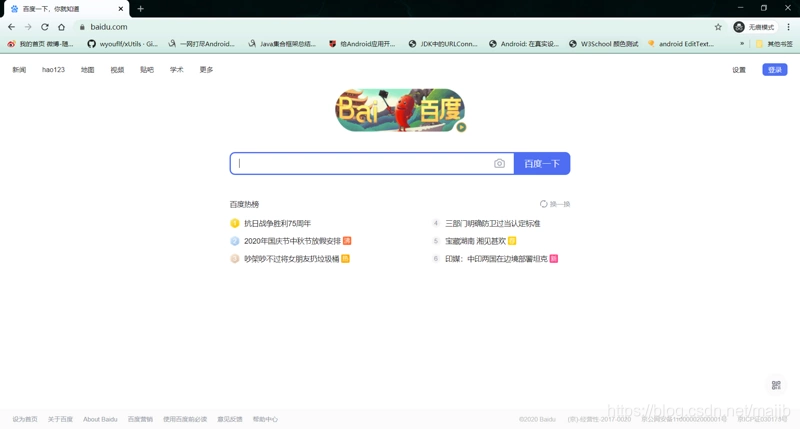Open the 其他书签 bookmarks folder
800x429 pixels.
(774, 44)
